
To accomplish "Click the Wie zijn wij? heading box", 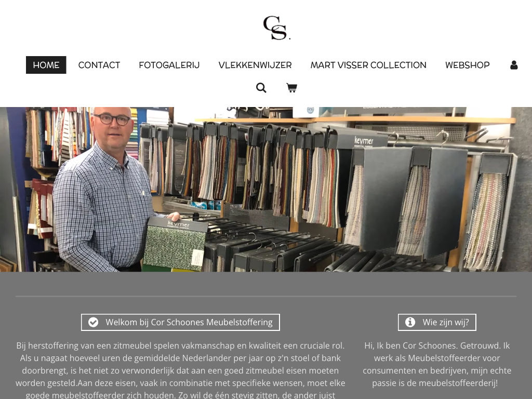I will [437, 322].
